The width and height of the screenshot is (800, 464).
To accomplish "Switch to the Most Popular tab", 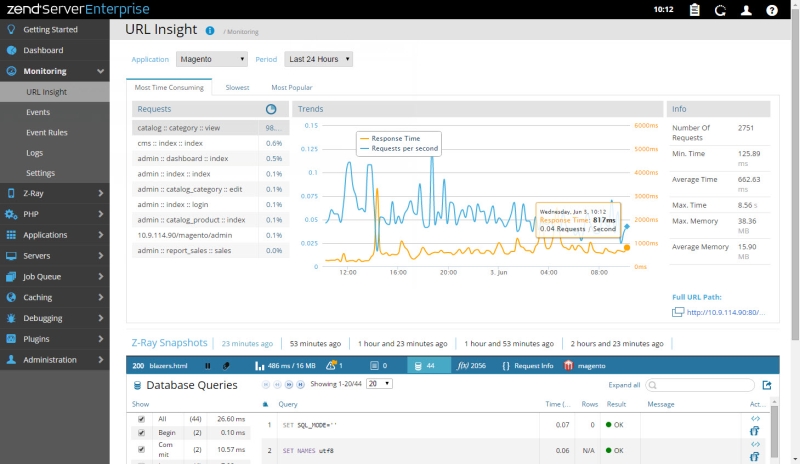I will [291, 88].
